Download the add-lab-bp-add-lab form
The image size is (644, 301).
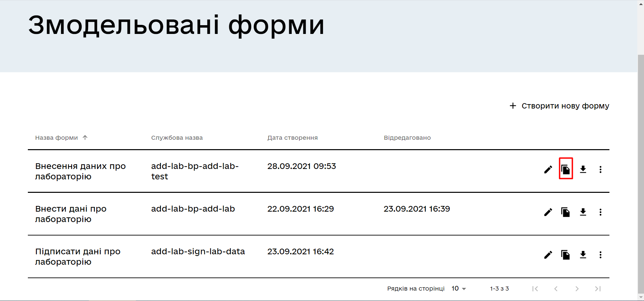point(583,212)
